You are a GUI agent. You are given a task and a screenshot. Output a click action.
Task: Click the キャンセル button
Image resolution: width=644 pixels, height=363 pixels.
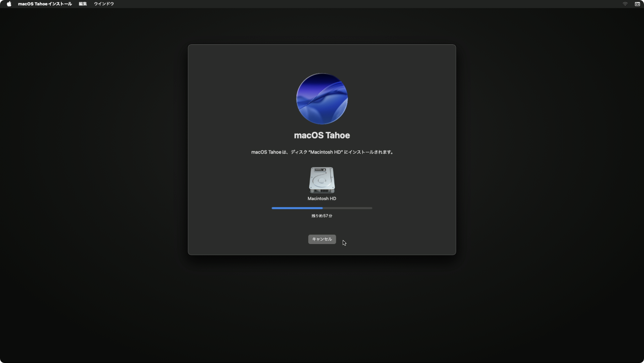tap(322, 239)
